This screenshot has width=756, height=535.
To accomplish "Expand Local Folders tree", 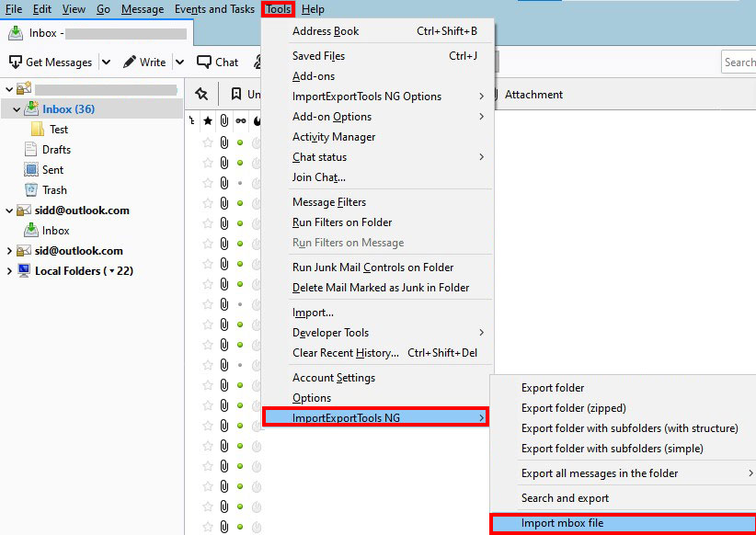I will coord(9,271).
